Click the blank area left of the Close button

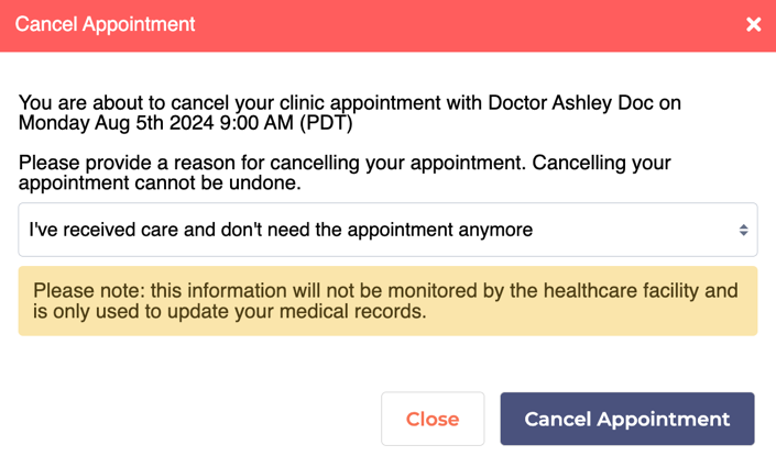click(200, 418)
